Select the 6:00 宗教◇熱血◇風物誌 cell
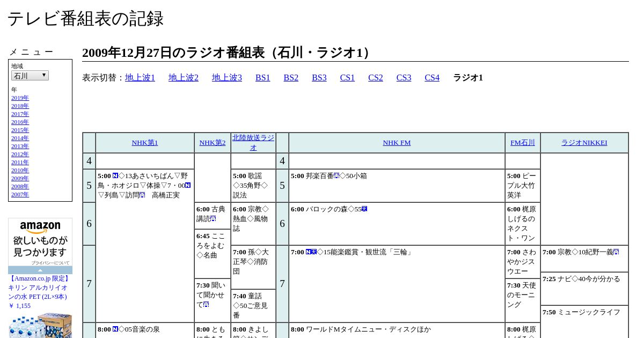 pyautogui.click(x=253, y=224)
